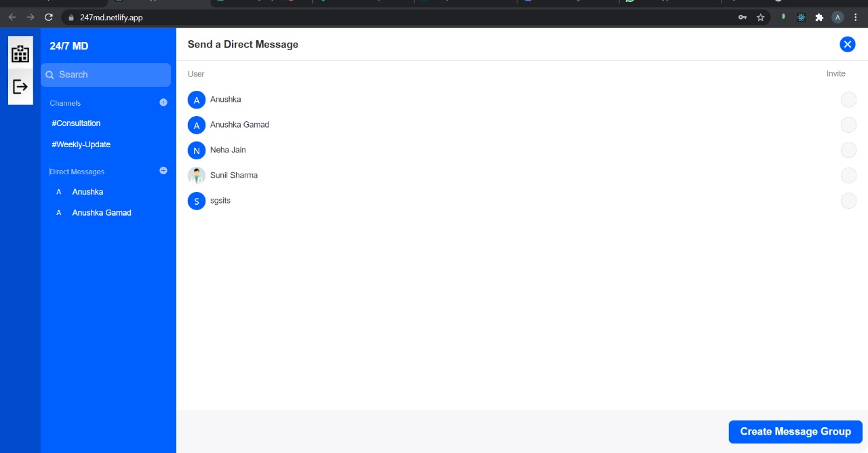Toggle invite checkbox for Anushka Gamad
Viewport: 868px width, 453px height.
tap(848, 125)
